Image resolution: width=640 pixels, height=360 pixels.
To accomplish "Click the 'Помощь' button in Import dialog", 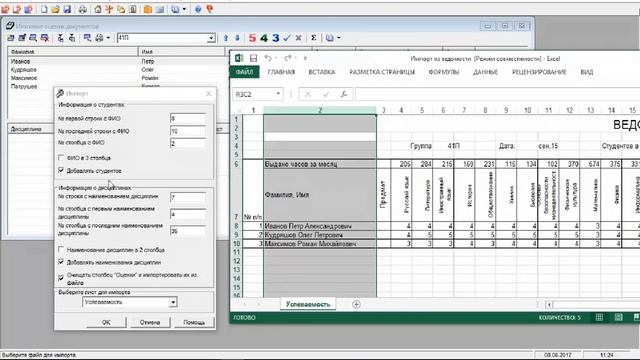I will [194, 322].
